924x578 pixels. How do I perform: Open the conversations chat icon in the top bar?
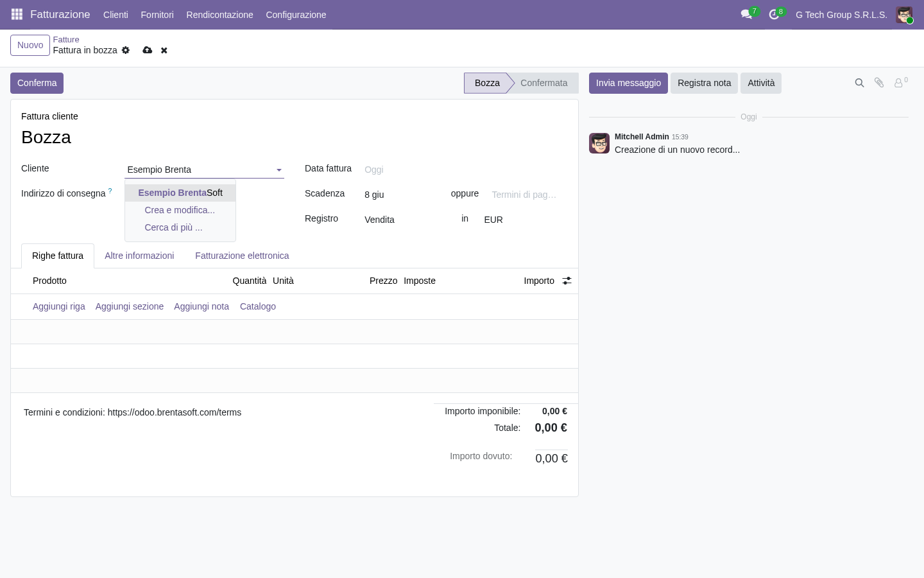[746, 14]
